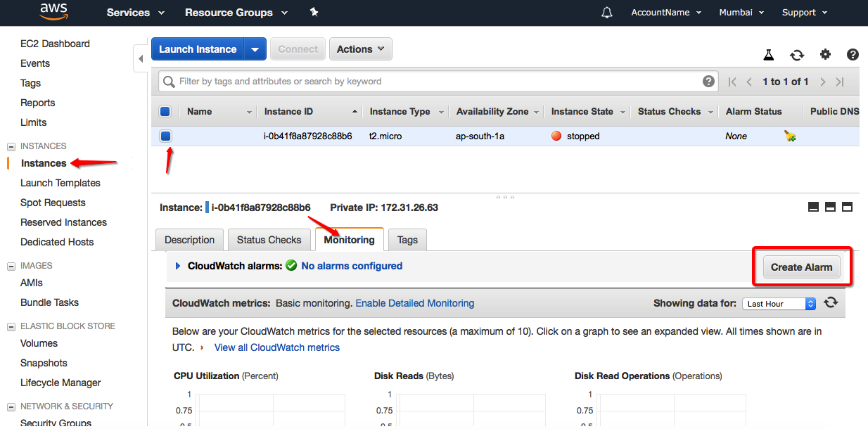Expand the CloudWatch alarms section
This screenshot has width=868, height=429.
pyautogui.click(x=178, y=266)
